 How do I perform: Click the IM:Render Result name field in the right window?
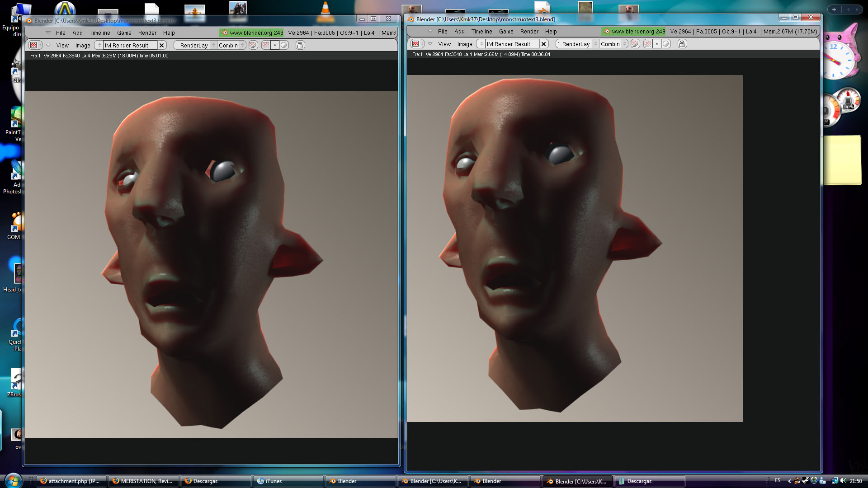click(511, 44)
